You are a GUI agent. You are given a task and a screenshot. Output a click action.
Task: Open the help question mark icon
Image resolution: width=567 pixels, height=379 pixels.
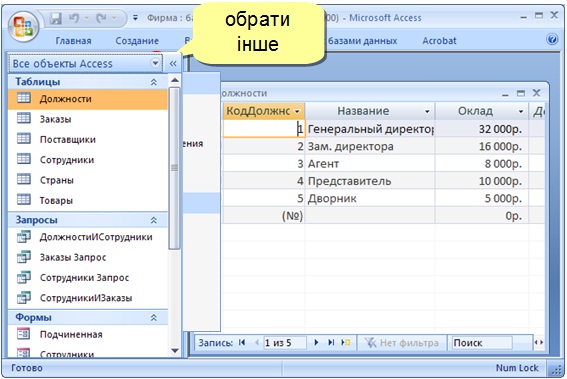pyautogui.click(x=552, y=39)
